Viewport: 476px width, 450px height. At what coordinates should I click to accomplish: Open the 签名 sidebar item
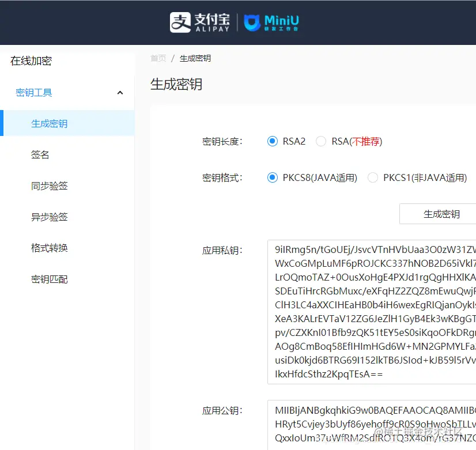coord(40,155)
